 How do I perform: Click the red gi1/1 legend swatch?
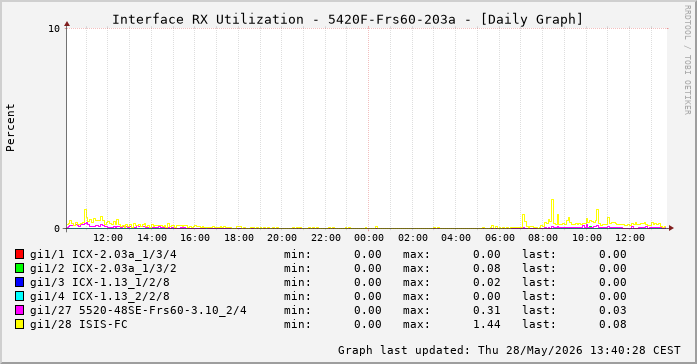19,254
